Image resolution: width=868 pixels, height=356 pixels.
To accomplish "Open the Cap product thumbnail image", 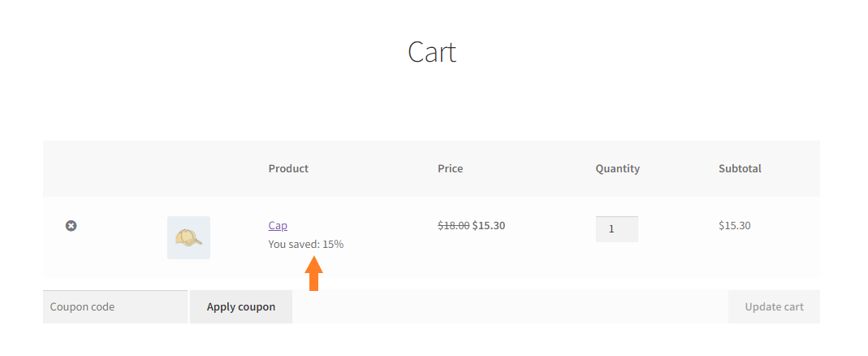I will 188,238.
